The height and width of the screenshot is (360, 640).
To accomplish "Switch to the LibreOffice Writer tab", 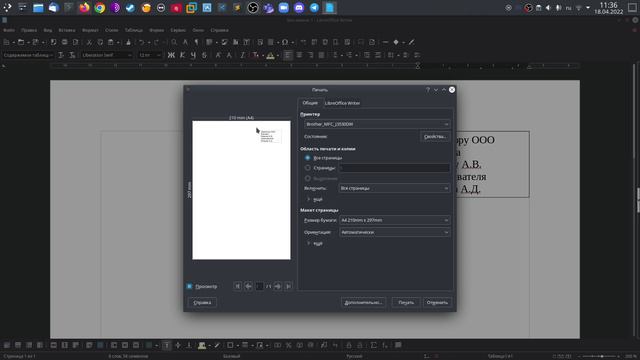I will point(342,103).
